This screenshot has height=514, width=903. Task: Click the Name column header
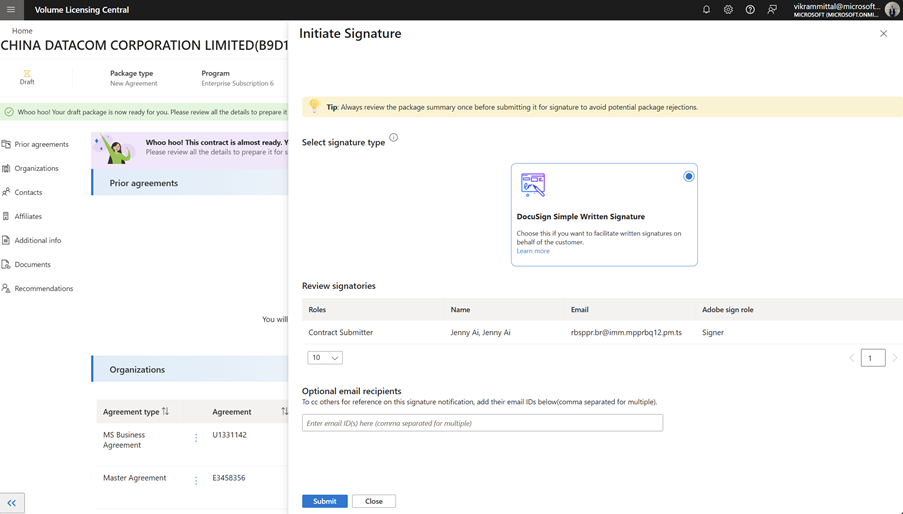(460, 310)
